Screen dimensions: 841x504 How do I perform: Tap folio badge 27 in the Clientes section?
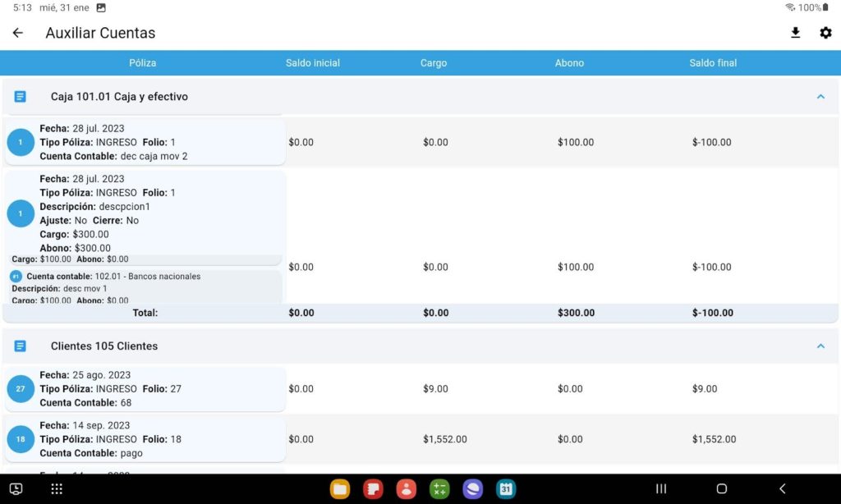(x=20, y=388)
